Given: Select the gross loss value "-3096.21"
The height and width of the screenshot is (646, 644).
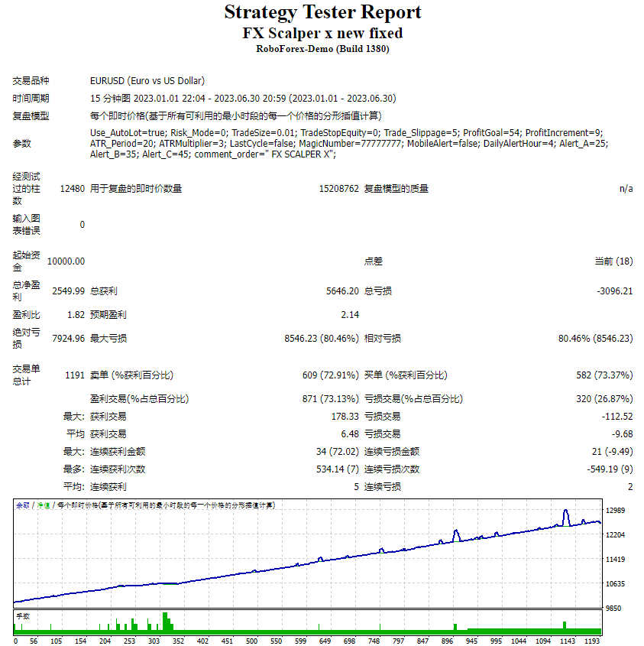Looking at the screenshot, I should coord(615,291).
